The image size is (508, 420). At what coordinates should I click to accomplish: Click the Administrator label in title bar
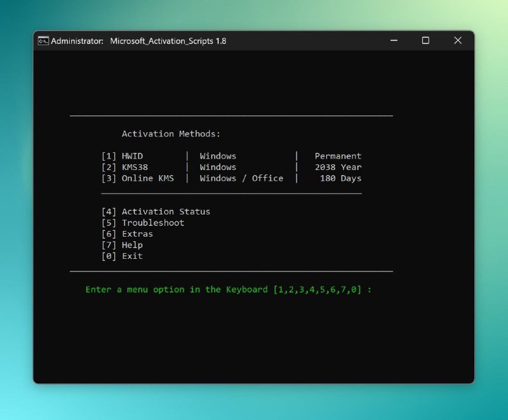[77, 41]
